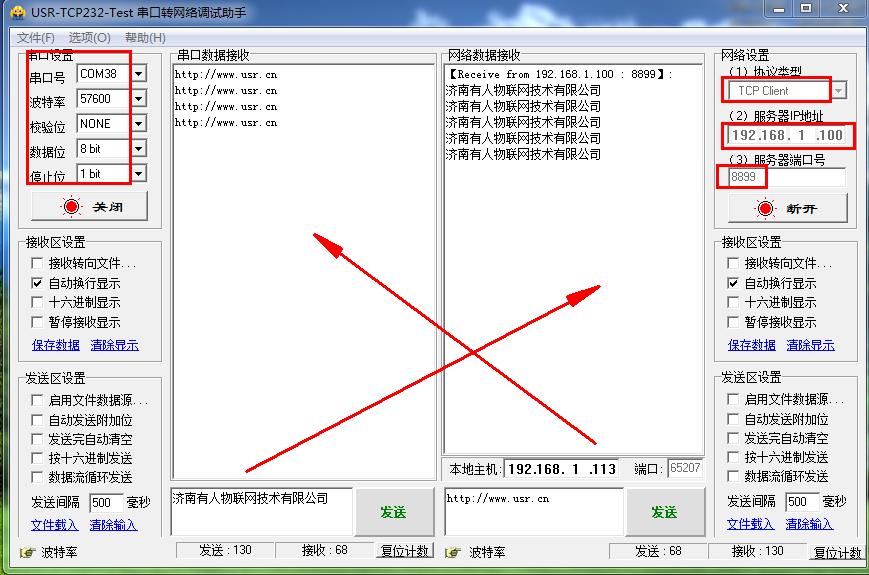Click the network side 保存数据 link

pyautogui.click(x=752, y=345)
